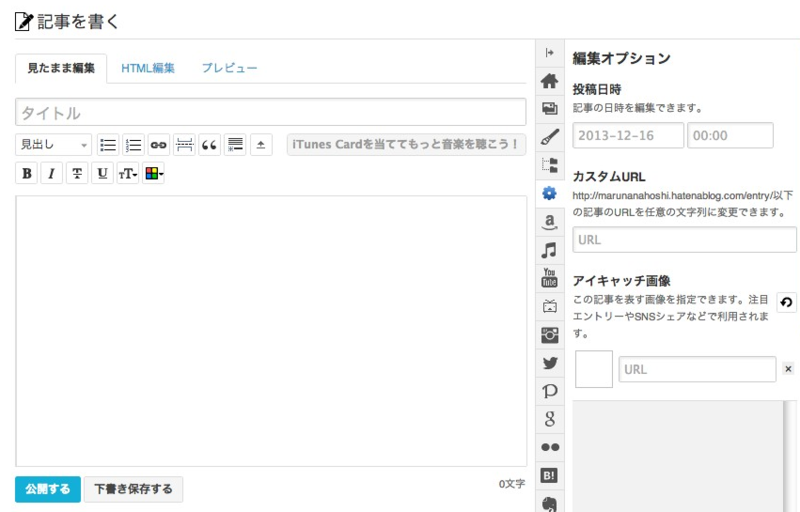
Task: Insert a bulleted list
Action: tap(108, 145)
